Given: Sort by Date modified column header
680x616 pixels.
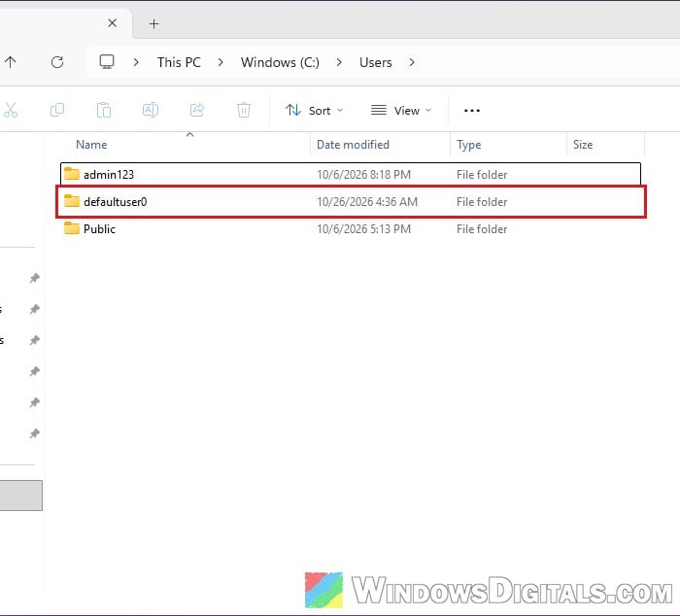Looking at the screenshot, I should point(353,145).
